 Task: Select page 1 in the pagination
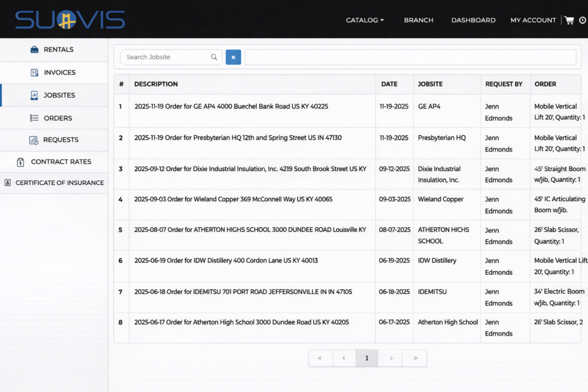367,358
